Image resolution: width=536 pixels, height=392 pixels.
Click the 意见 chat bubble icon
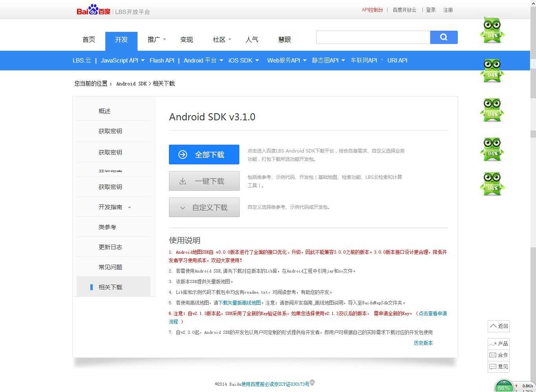pos(493,366)
